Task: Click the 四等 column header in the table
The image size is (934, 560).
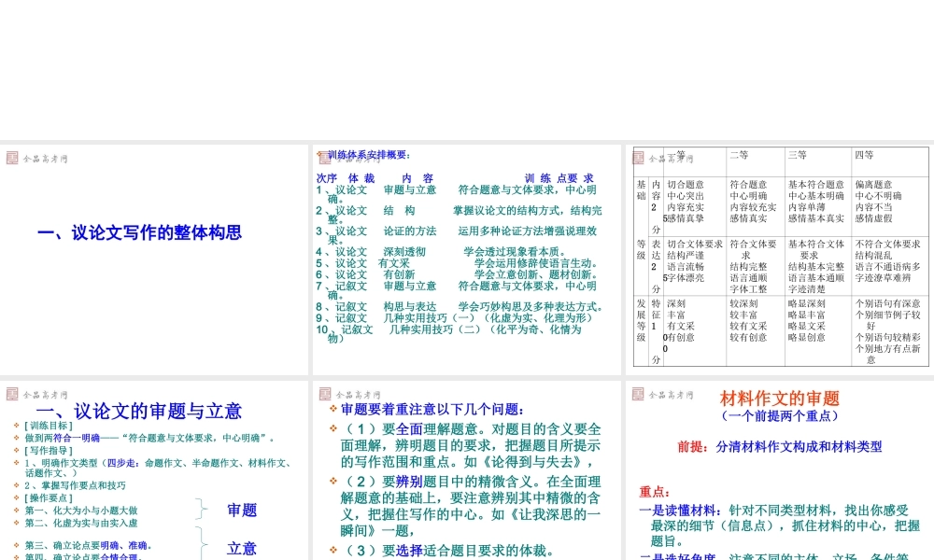Action: tap(864, 155)
